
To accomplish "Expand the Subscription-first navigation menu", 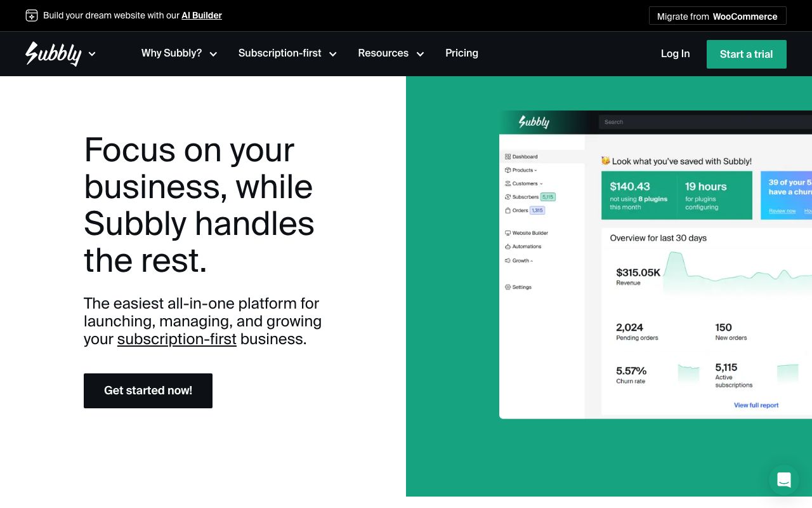I will click(x=287, y=53).
